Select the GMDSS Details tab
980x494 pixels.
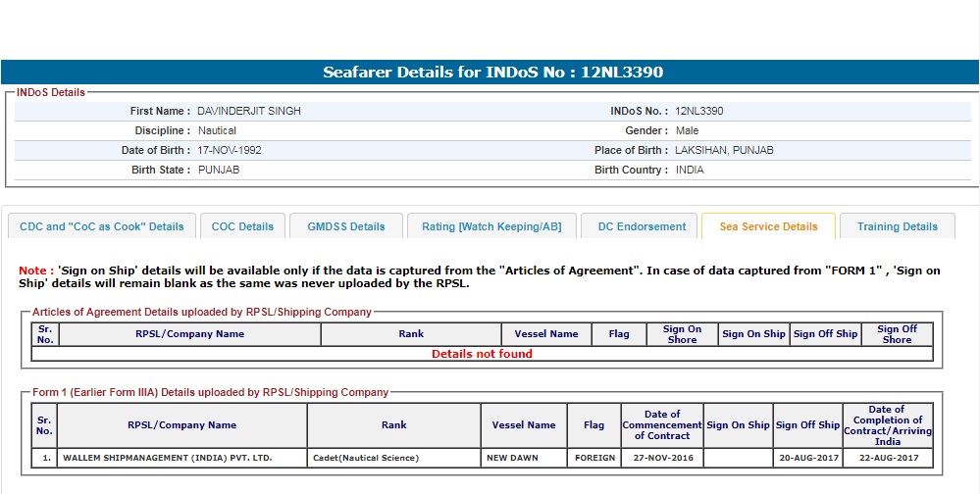(x=345, y=226)
